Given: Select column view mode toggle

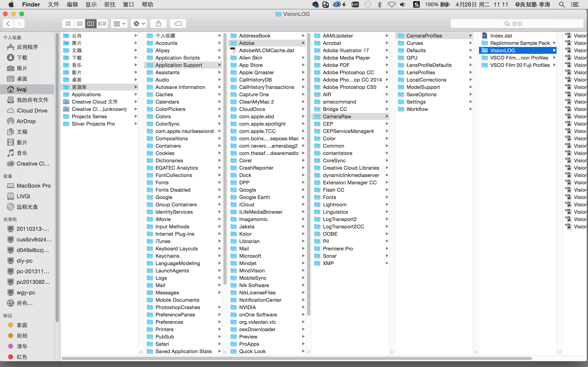Looking at the screenshot, I should 91,23.
